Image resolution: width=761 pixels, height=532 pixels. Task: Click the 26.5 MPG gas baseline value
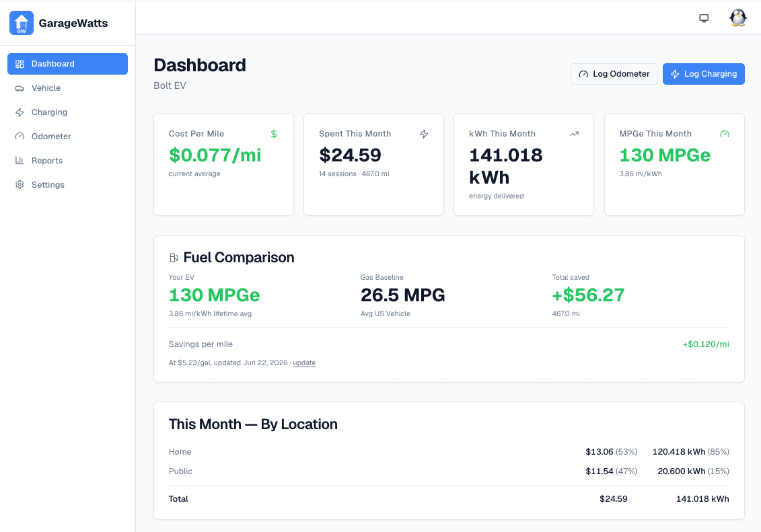[x=403, y=295]
